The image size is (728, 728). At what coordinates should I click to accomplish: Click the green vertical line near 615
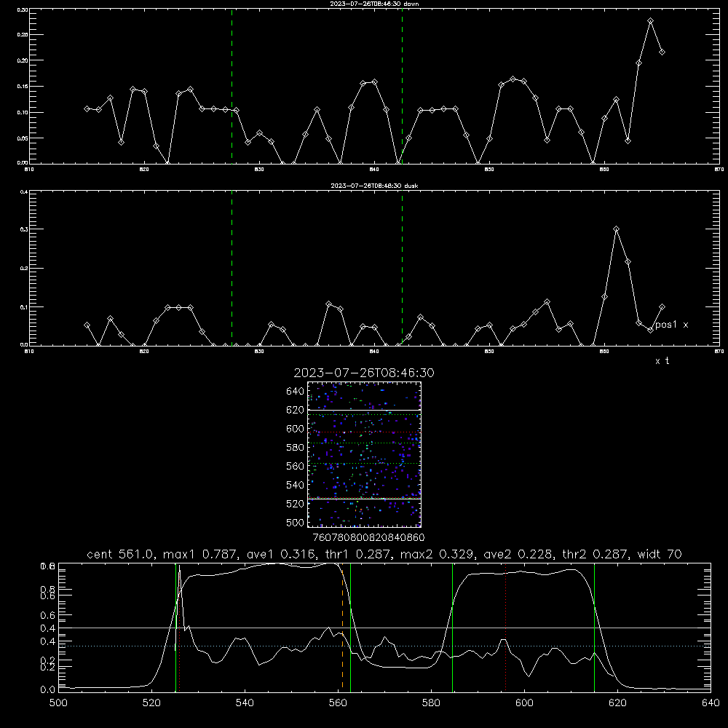pos(594,627)
